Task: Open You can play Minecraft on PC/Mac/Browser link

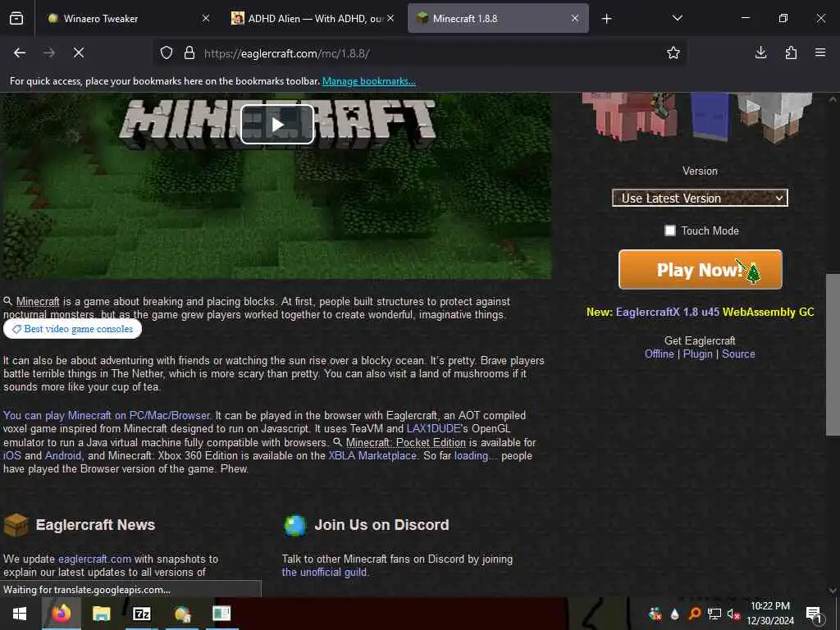Action: tap(107, 416)
